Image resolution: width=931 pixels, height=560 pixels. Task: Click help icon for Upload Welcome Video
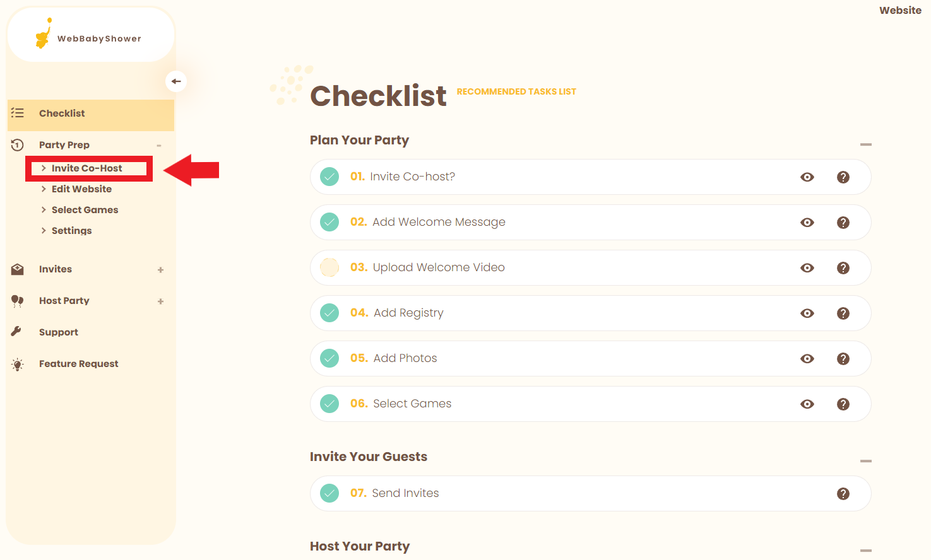843,268
